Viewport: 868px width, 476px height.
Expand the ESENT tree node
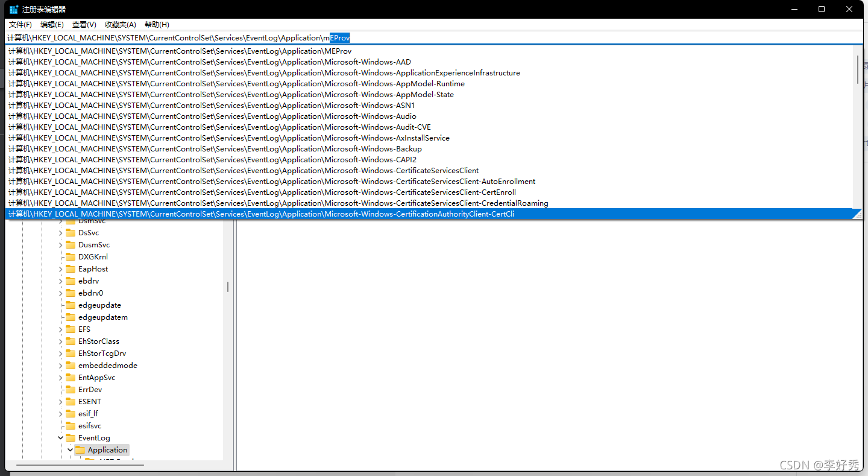60,402
